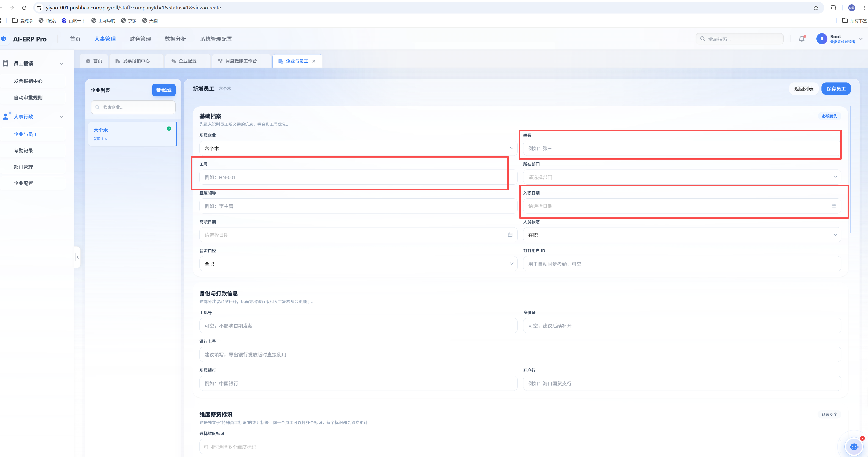Click the 保存员工 button
The image size is (868, 457).
pyautogui.click(x=836, y=89)
